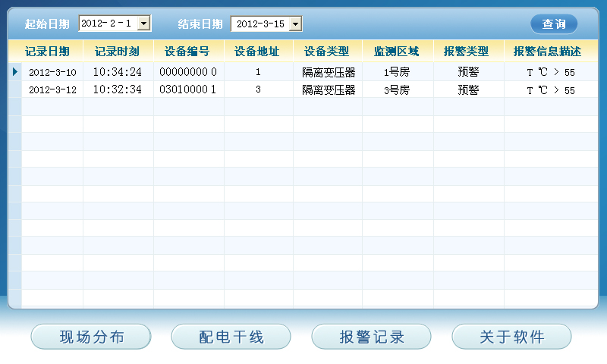
Task: Go to the 报警记录 page
Action: (372, 337)
